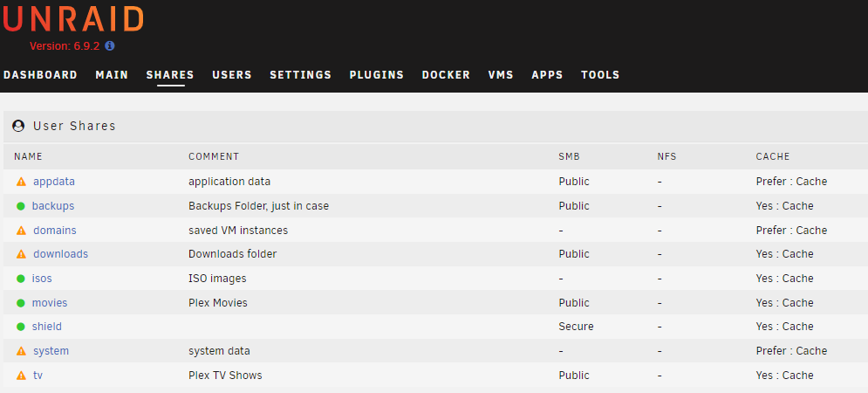
Task: Click the warning triangle beside domains share
Action: pyautogui.click(x=21, y=231)
